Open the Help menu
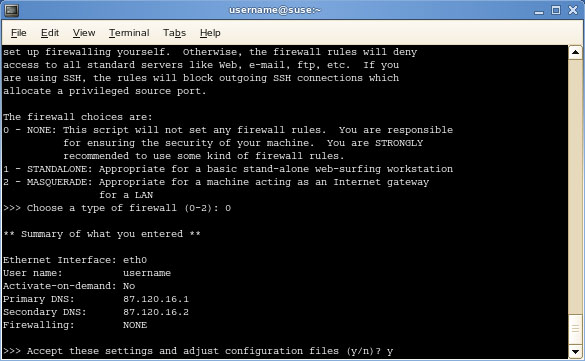This screenshot has width=585, height=361. 210,33
